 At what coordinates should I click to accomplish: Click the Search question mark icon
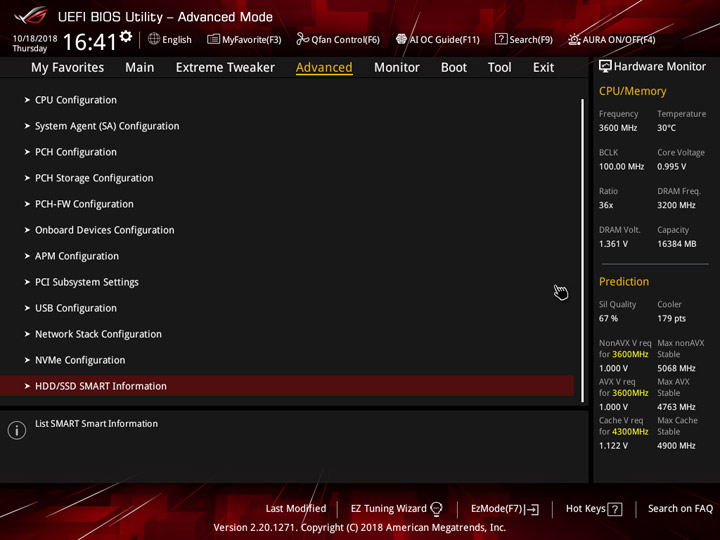[x=501, y=39]
